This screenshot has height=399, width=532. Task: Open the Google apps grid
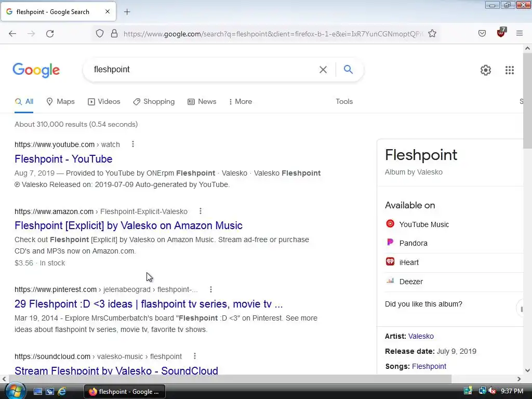click(x=509, y=70)
